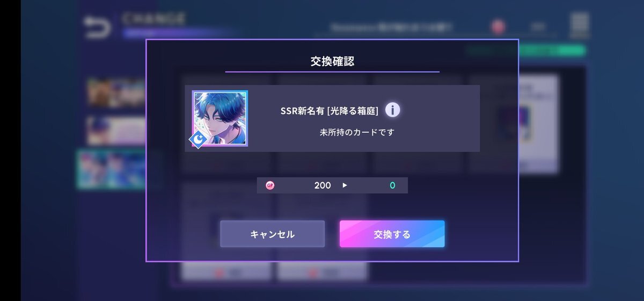Select the first blurred banner in sidebar
The image size is (644, 301).
click(116, 92)
